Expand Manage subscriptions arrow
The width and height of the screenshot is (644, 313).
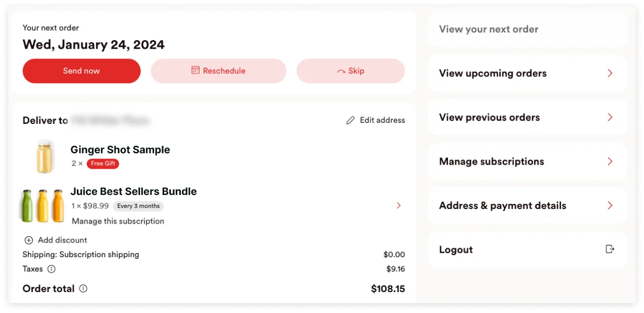click(609, 161)
